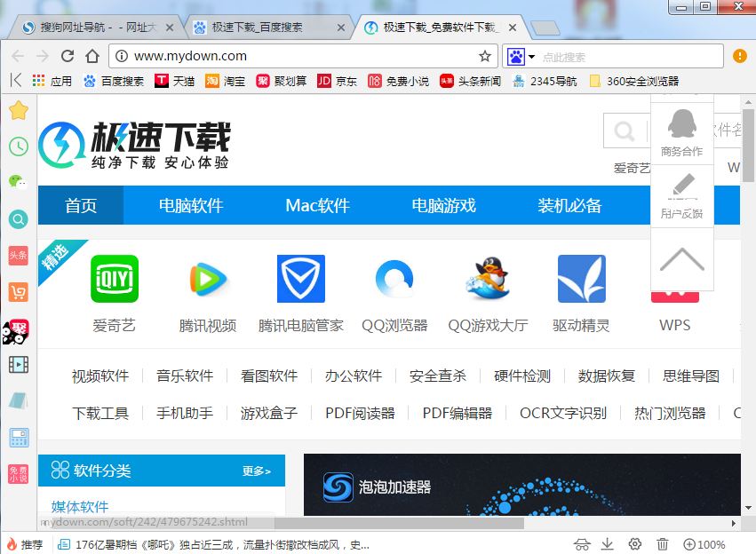This screenshot has height=554, width=756.
Task: Open the 腾讯电脑管家 app icon
Action: [301, 279]
